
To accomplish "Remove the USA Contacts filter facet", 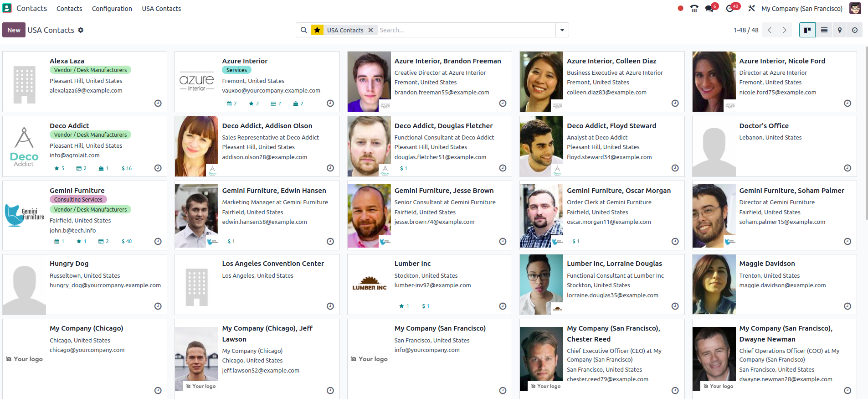I will click(x=370, y=30).
